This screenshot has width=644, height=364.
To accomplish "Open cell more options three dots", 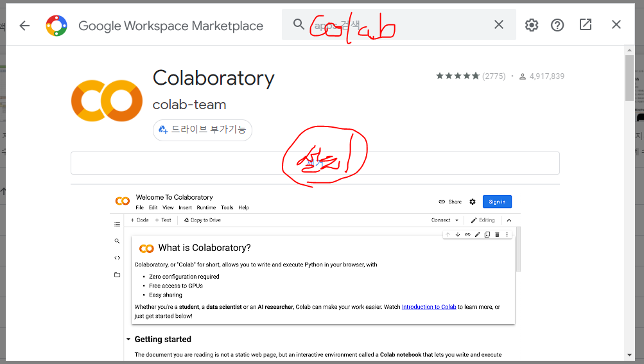I will (507, 234).
